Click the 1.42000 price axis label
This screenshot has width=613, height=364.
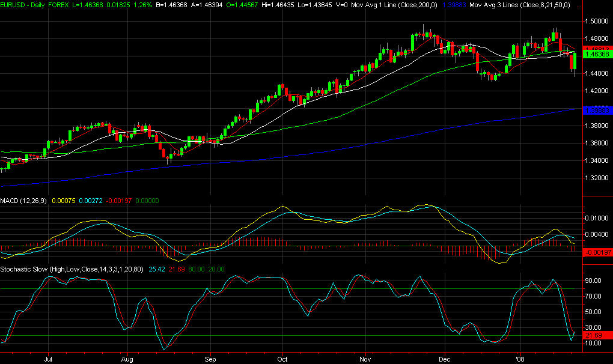click(597, 91)
